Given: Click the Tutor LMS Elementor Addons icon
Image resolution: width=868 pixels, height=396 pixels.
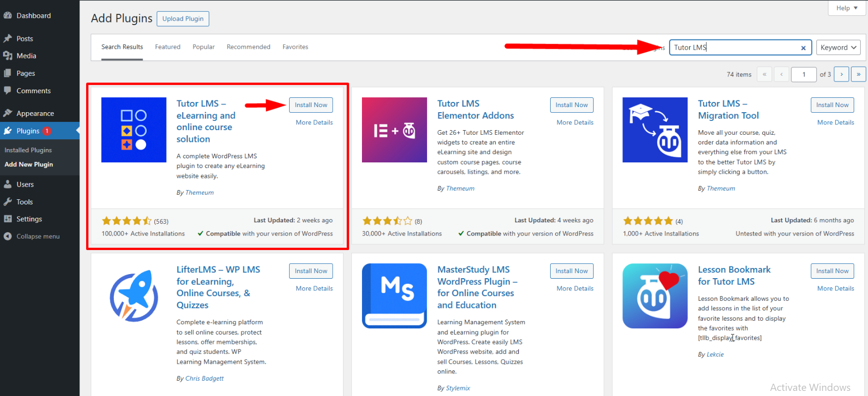Looking at the screenshot, I should pos(394,130).
